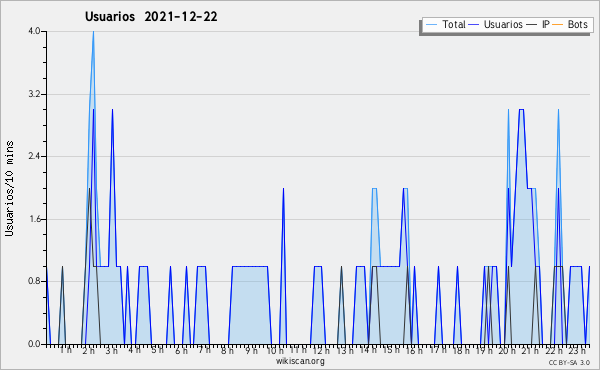Click the 22 h x-axis label

[x=554, y=351]
